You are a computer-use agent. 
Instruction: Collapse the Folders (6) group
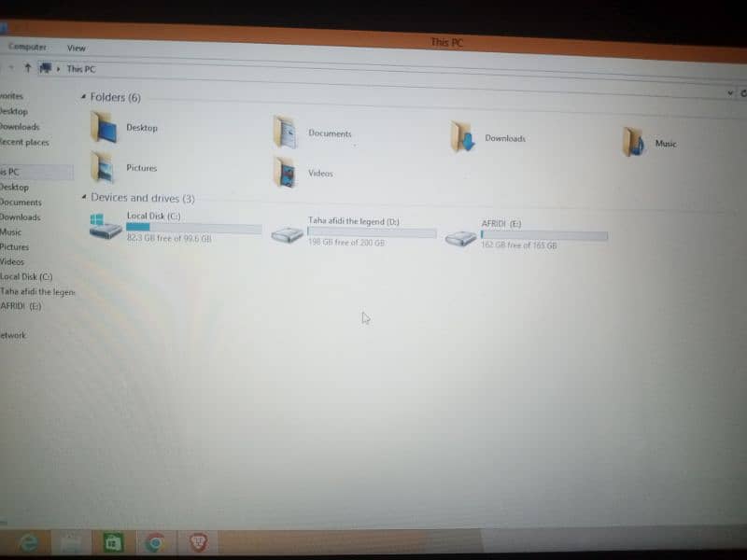pyautogui.click(x=83, y=97)
